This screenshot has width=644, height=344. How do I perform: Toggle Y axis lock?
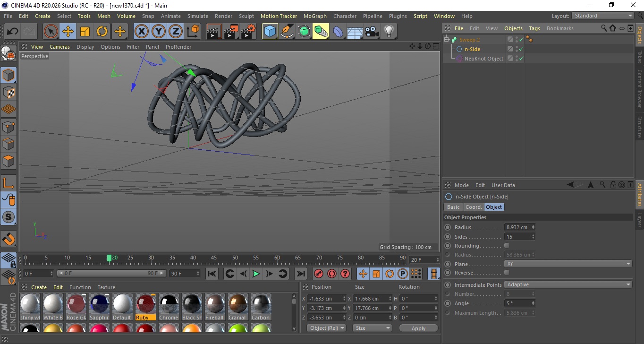pyautogui.click(x=159, y=32)
